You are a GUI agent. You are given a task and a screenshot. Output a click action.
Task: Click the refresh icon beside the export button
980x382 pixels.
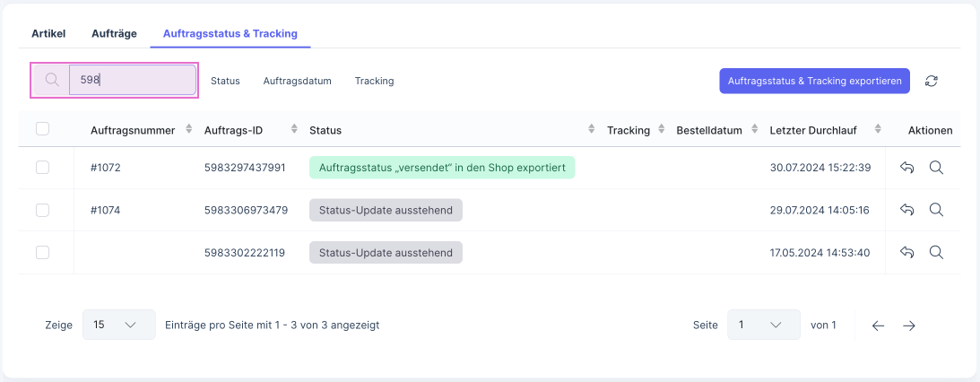tap(932, 81)
